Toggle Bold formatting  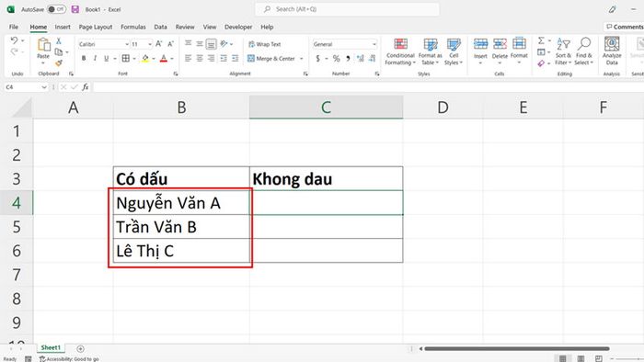coord(84,59)
